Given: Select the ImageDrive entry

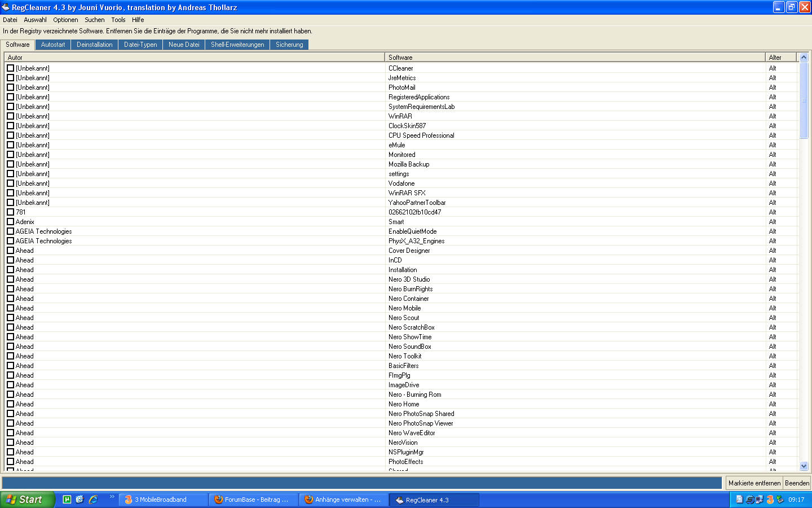Looking at the screenshot, I should click(x=404, y=385).
